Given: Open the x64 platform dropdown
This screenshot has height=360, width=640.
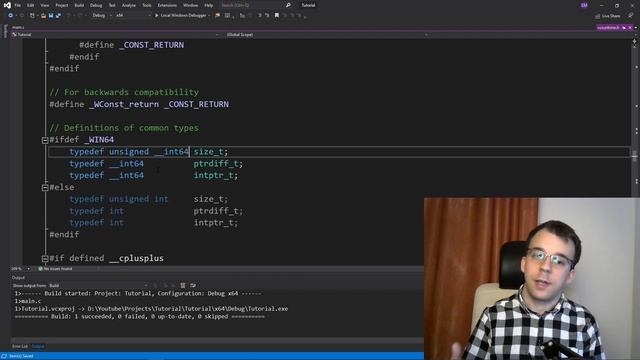Looking at the screenshot, I should click(133, 16).
